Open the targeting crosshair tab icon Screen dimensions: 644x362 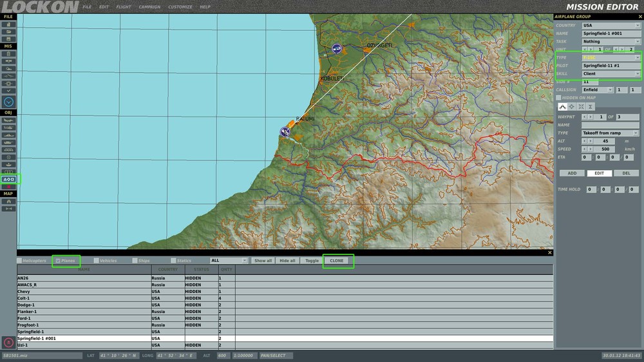(x=572, y=106)
